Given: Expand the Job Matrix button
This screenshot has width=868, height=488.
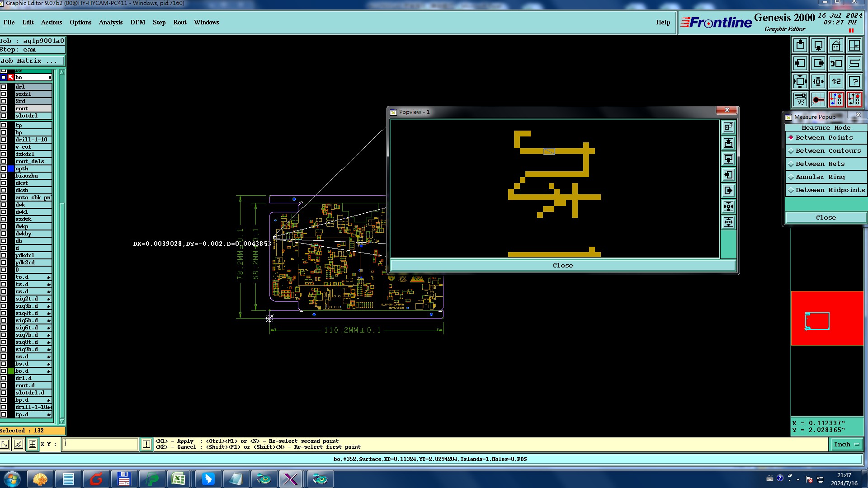Looking at the screenshot, I should pos(33,61).
